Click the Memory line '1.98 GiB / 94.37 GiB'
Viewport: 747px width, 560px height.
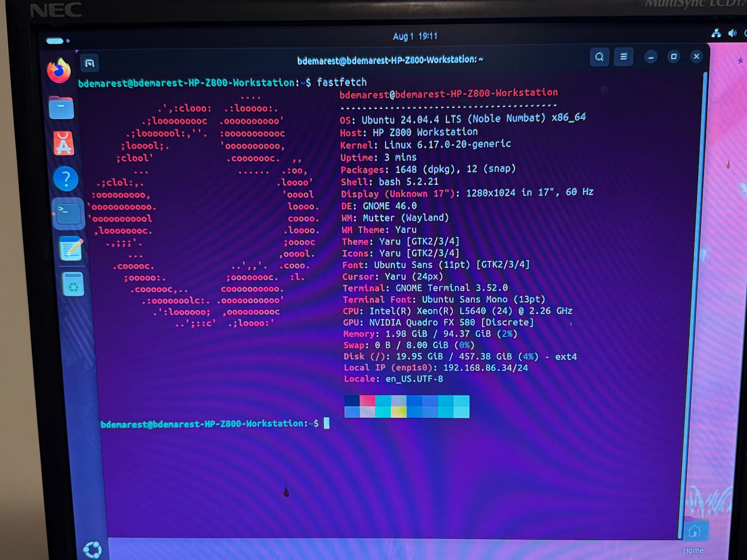pos(430,334)
